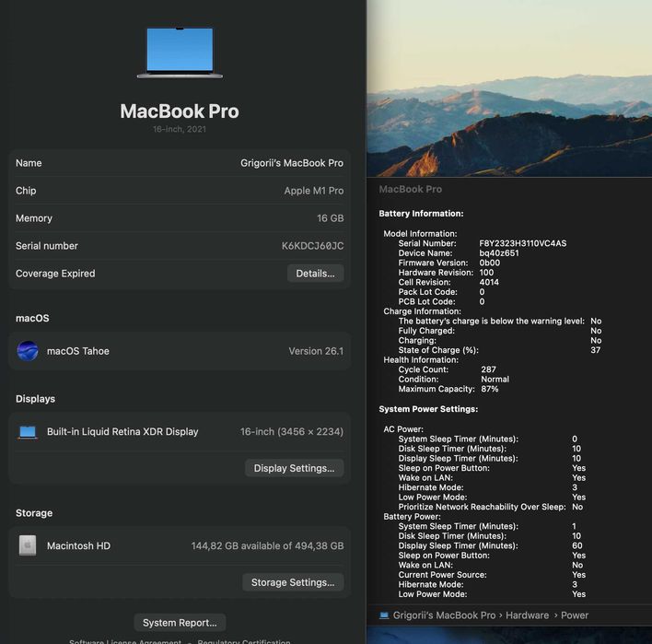
Task: Click the Fully Charged row label
Action: tap(426, 331)
